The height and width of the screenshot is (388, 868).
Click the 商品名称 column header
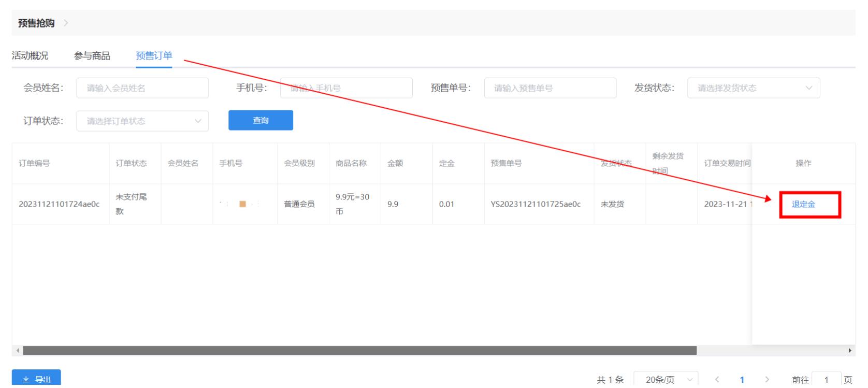point(351,163)
